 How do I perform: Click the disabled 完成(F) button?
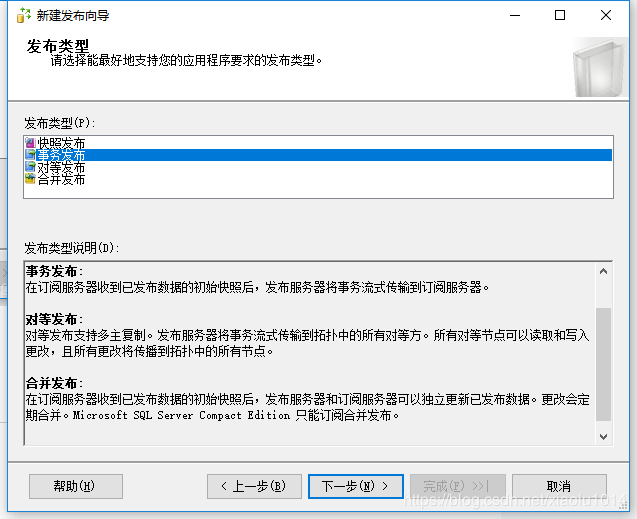(x=458, y=486)
